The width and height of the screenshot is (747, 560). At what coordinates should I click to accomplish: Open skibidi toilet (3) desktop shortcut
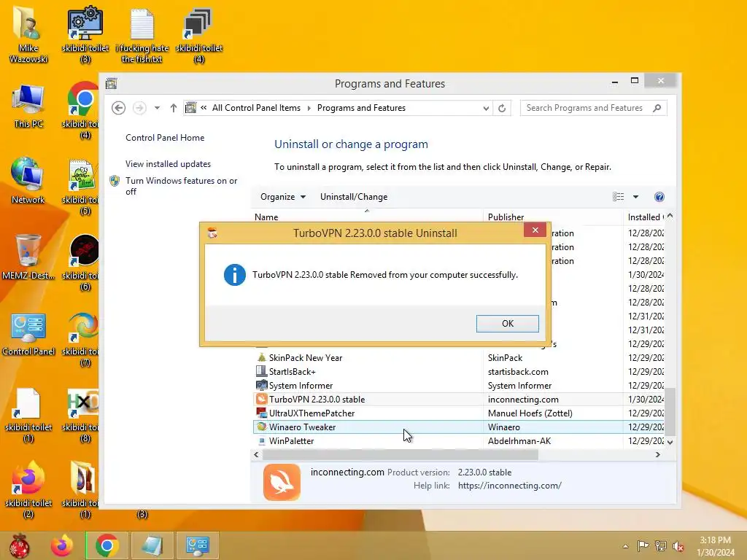coord(85,35)
